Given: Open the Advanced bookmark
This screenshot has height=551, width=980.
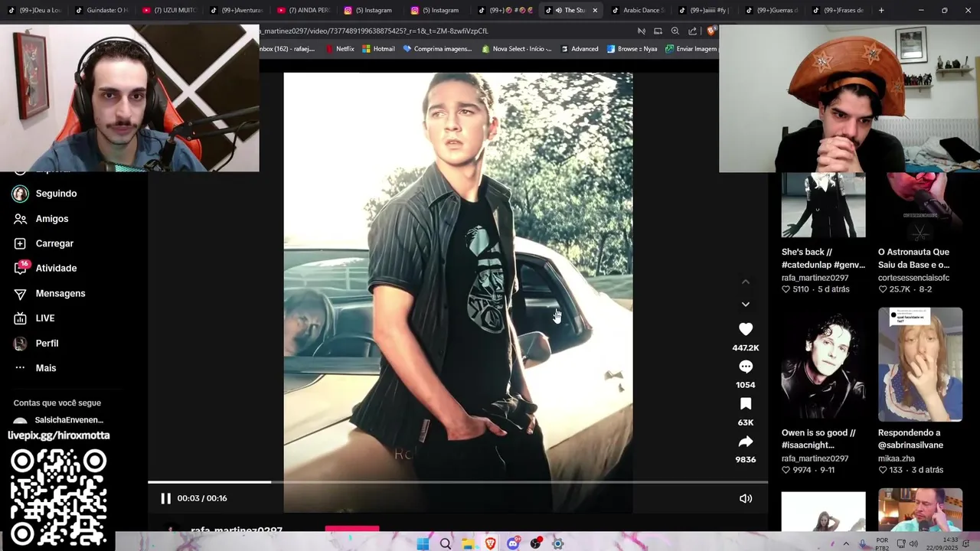Looking at the screenshot, I should [x=580, y=49].
